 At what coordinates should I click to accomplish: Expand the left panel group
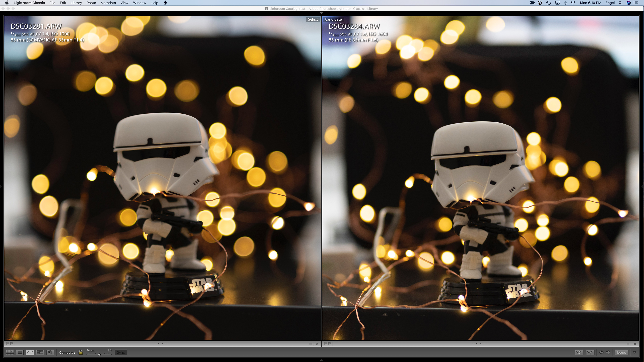(1, 187)
